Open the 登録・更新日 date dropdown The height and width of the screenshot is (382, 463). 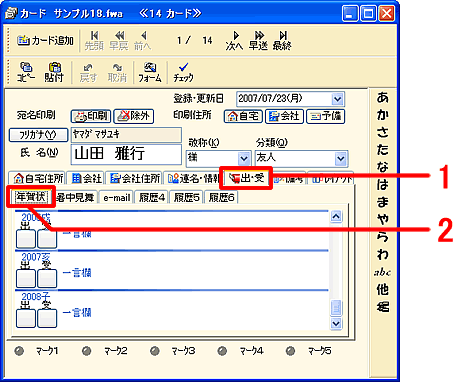337,99
